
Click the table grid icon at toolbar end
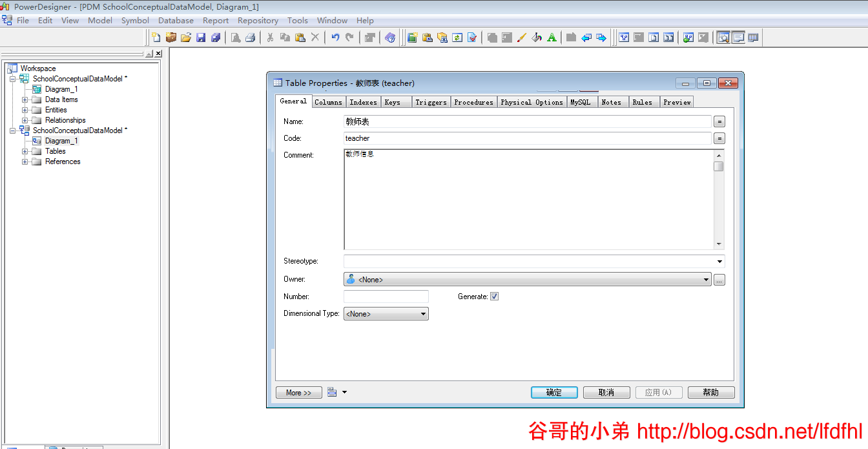(753, 37)
